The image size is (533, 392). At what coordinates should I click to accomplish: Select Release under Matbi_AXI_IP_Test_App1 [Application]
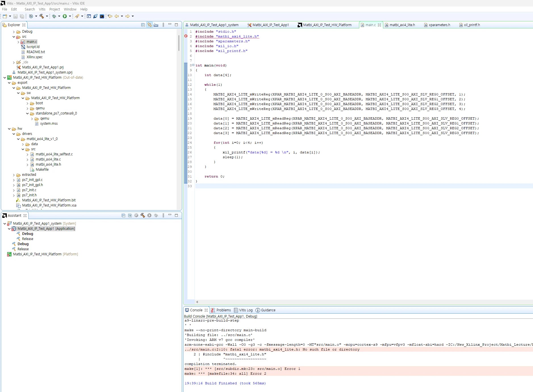pyautogui.click(x=28, y=239)
